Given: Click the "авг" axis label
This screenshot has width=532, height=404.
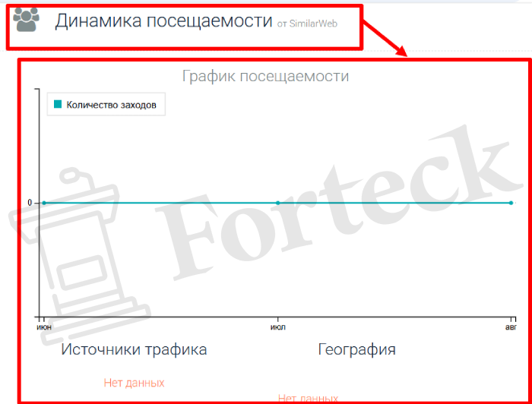Looking at the screenshot, I should pyautogui.click(x=511, y=327).
